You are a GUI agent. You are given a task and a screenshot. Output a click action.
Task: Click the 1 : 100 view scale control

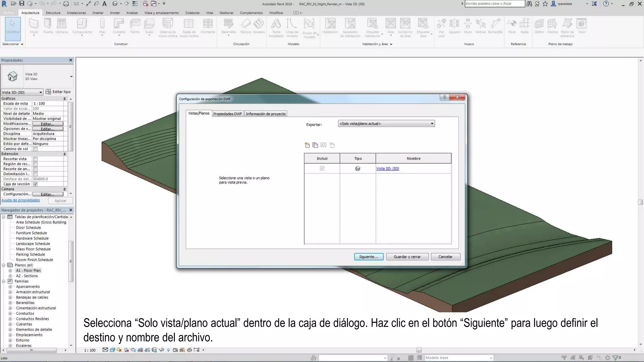[x=90, y=350]
